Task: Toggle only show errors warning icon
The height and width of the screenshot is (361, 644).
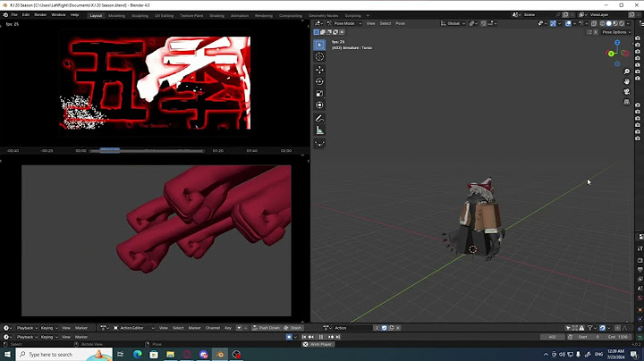Action: click(581, 328)
